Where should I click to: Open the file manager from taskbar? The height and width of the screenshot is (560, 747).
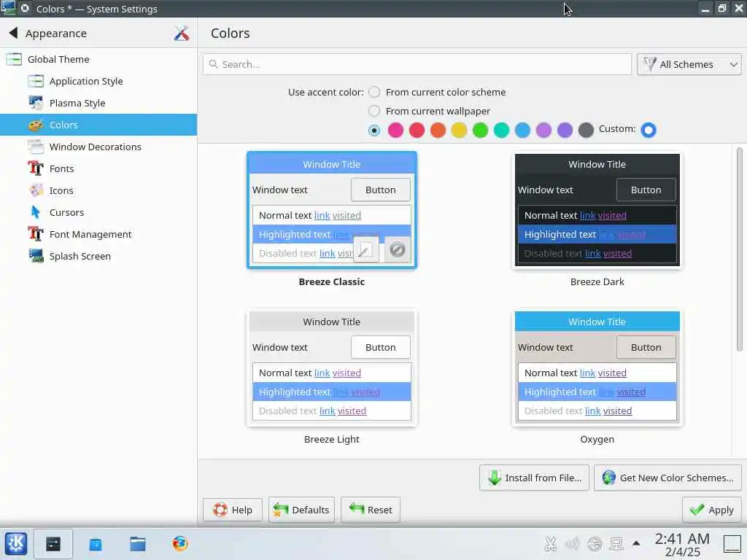pyautogui.click(x=138, y=543)
